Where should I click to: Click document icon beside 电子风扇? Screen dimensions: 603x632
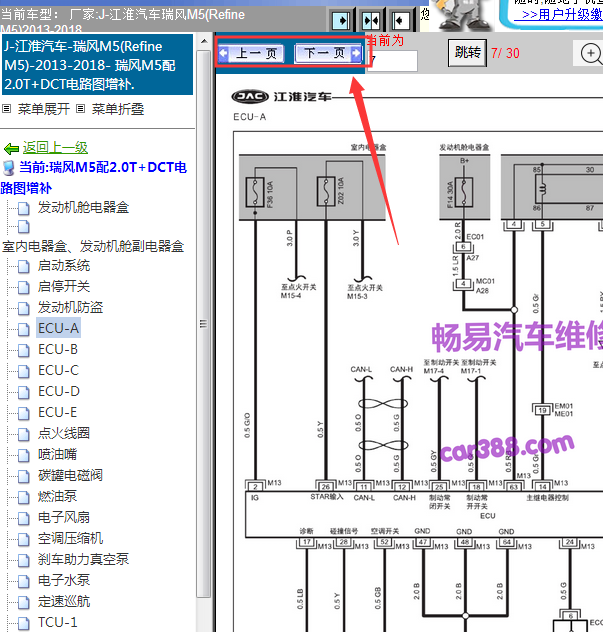[24, 518]
